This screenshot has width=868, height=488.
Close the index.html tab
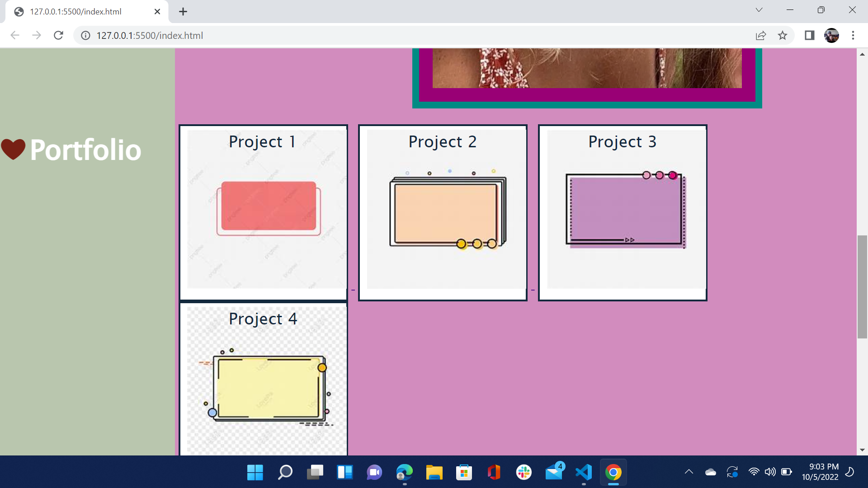157,12
